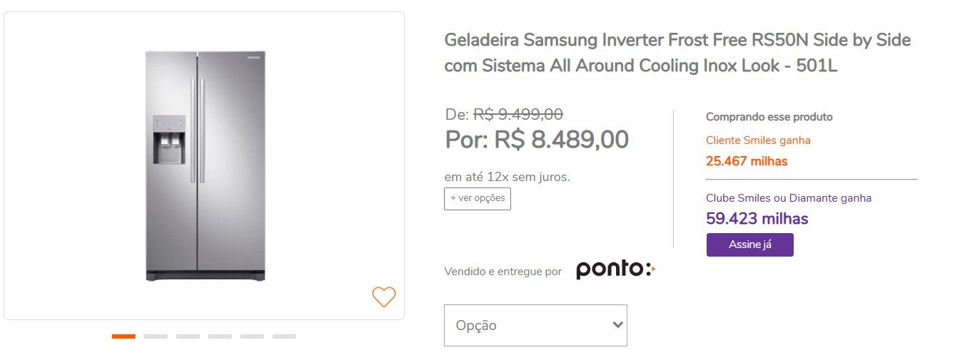Select the 25.467 milhas orange amount
The image size is (980, 355).
tap(747, 161)
